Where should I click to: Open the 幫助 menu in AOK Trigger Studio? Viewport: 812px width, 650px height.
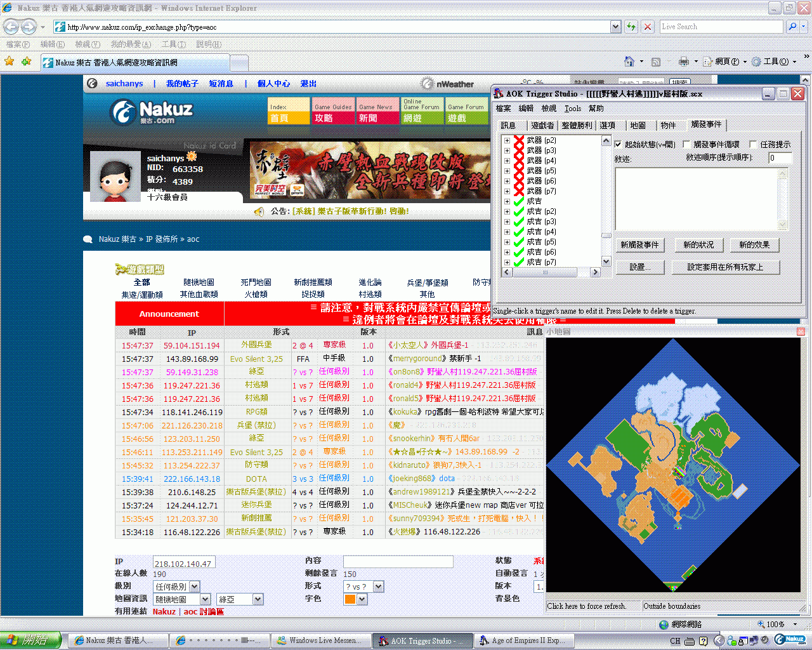pos(596,109)
